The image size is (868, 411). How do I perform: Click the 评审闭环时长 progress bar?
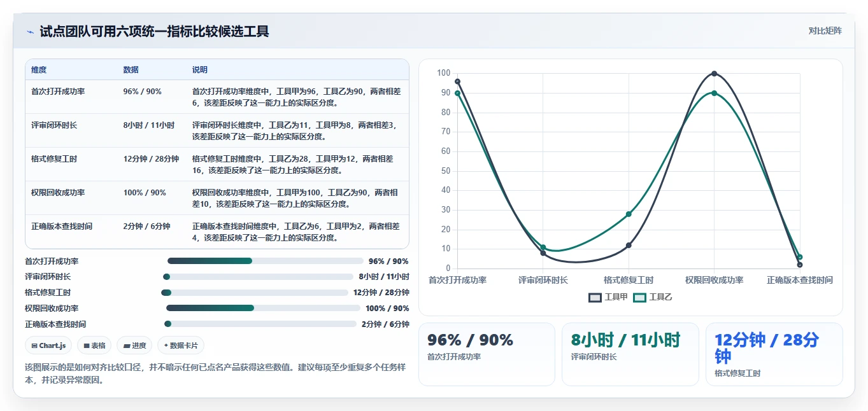click(258, 277)
